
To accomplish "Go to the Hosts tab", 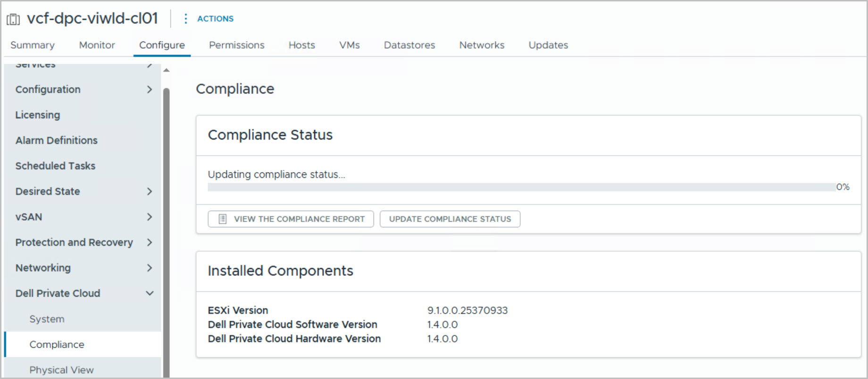I will point(302,45).
